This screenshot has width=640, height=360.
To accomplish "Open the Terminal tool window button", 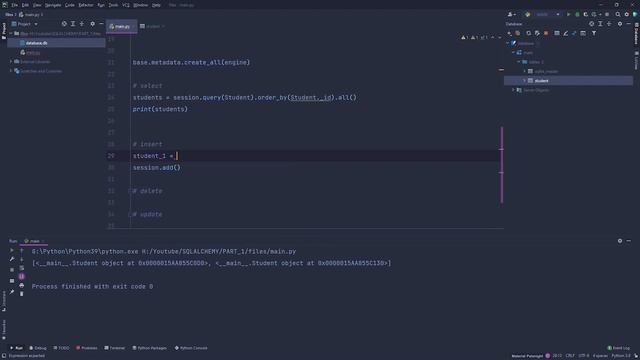I will (x=115, y=348).
